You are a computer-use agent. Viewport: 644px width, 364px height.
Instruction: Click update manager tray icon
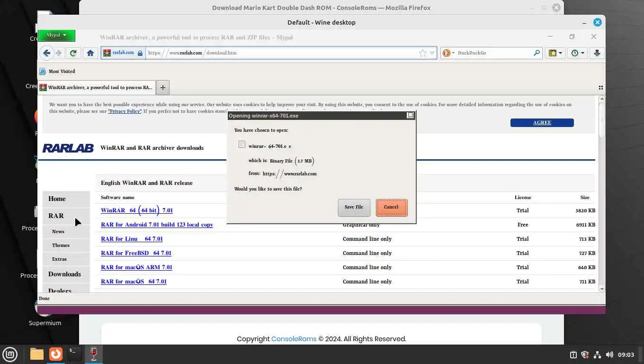[573, 355]
